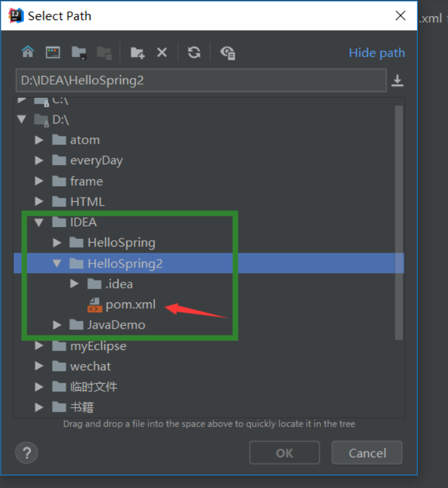The image size is (448, 488).
Task: Create a new folder icon
Action: (x=137, y=53)
